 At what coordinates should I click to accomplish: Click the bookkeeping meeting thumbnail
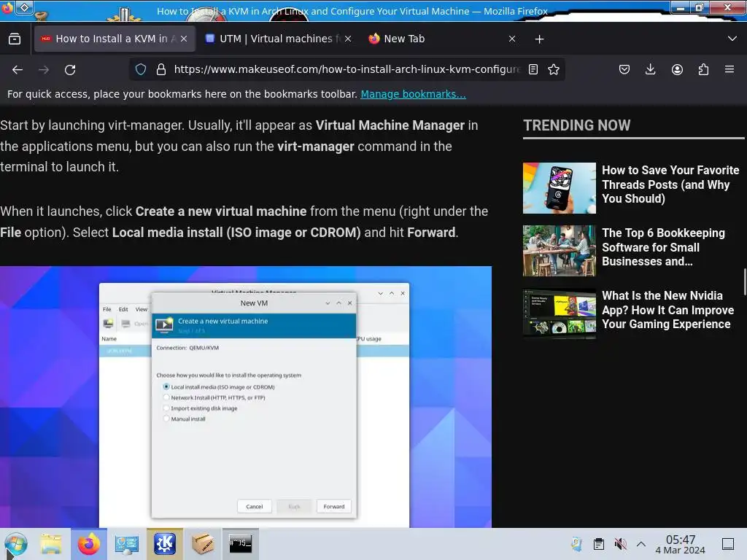pos(560,251)
